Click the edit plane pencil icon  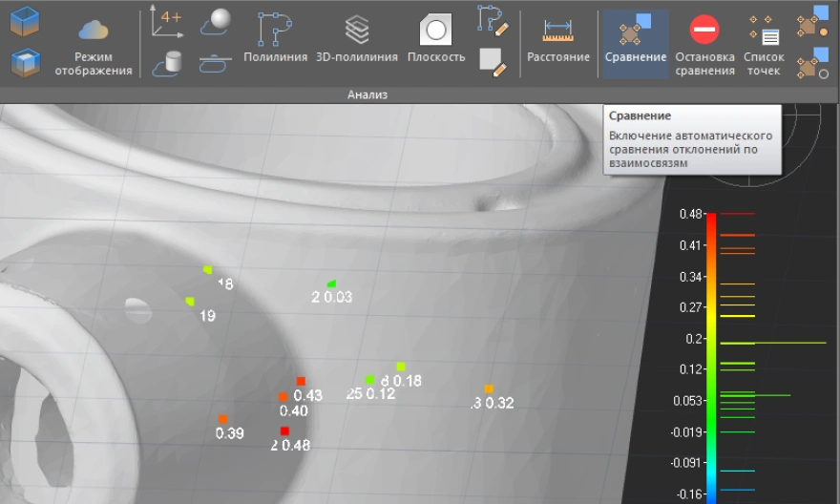(x=493, y=62)
